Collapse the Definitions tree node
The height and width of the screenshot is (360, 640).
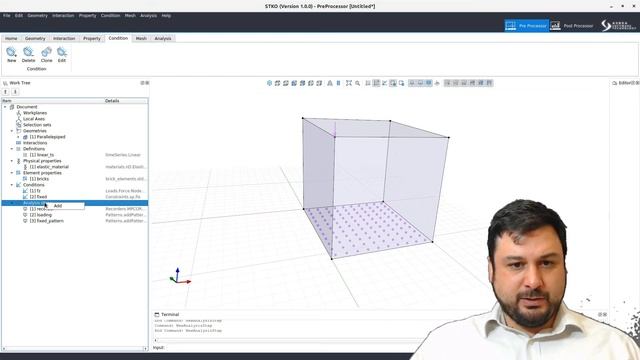[x=12, y=149]
